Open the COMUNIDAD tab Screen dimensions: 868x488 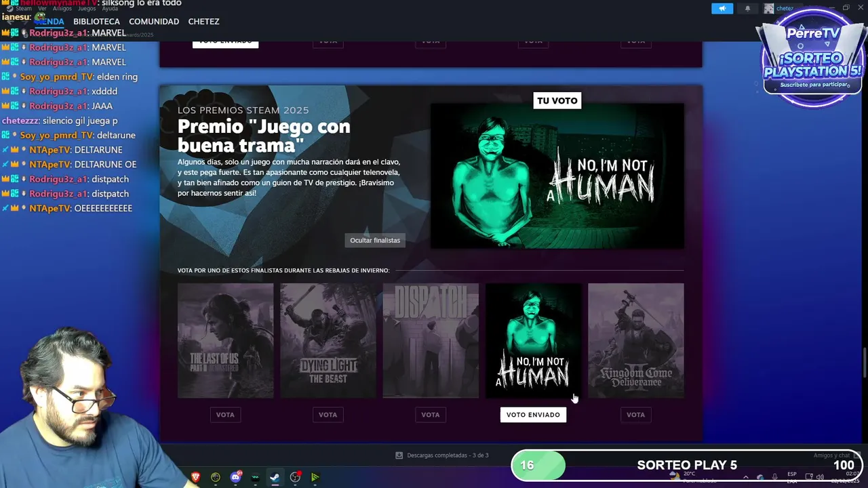[154, 22]
